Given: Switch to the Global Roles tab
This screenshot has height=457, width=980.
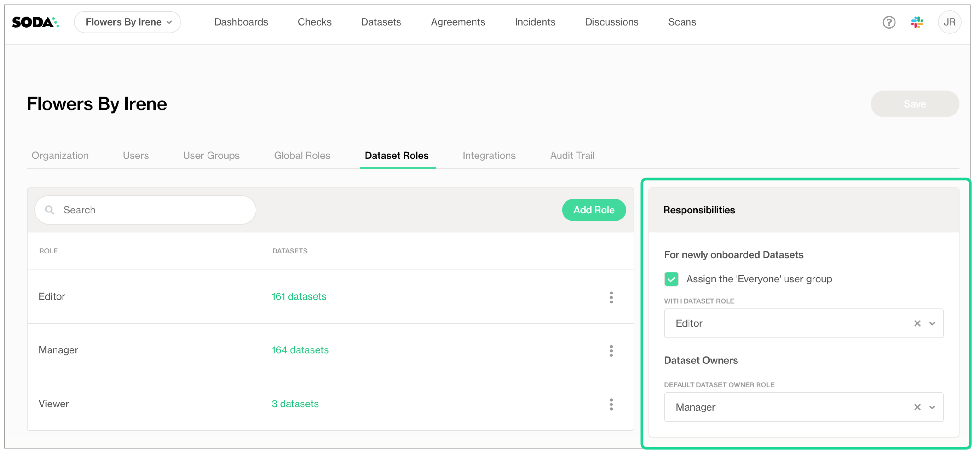Looking at the screenshot, I should coord(302,156).
